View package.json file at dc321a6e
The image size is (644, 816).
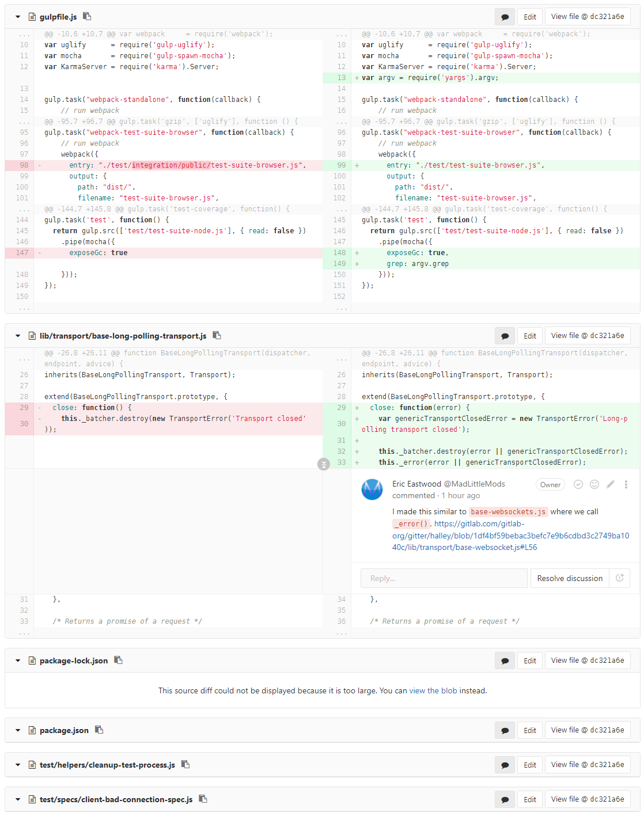587,730
